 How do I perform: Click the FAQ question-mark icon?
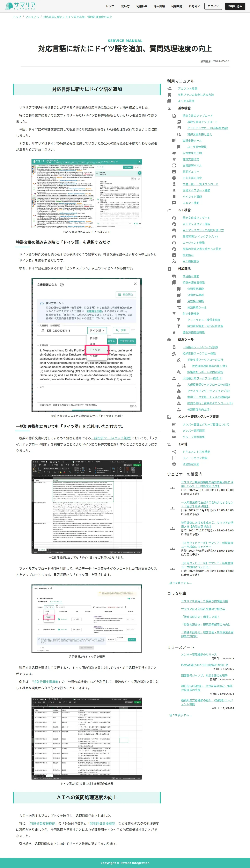coord(169,101)
